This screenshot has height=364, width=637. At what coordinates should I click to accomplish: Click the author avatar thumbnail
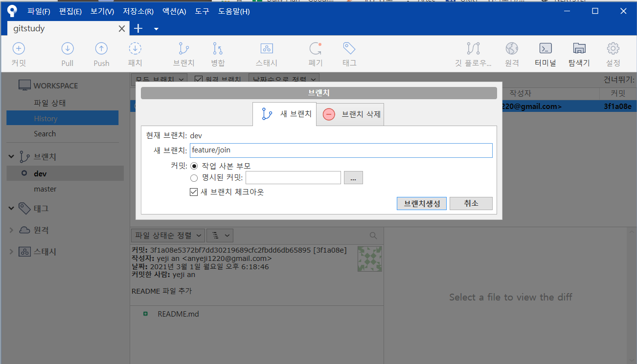pyautogui.click(x=370, y=259)
